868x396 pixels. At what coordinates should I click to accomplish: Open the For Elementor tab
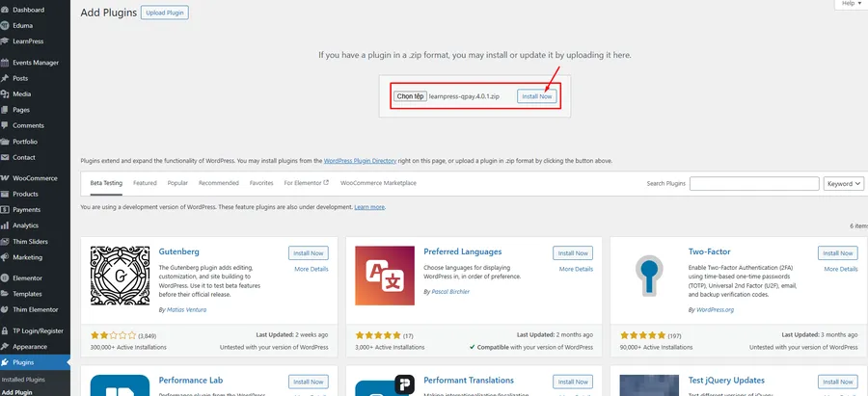pyautogui.click(x=306, y=183)
